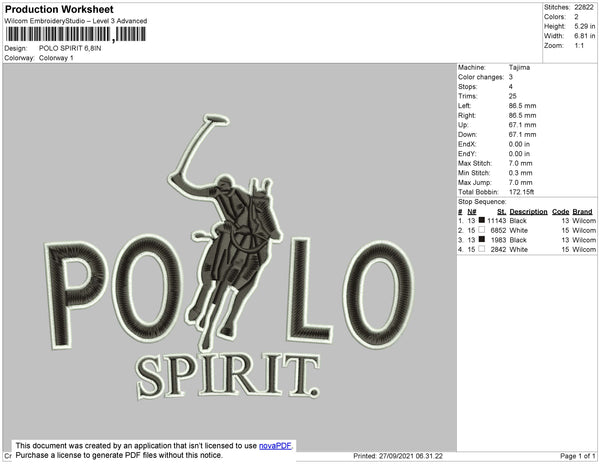600x464 pixels.
Task: Select the Machine value Tajima
Action: pos(519,67)
